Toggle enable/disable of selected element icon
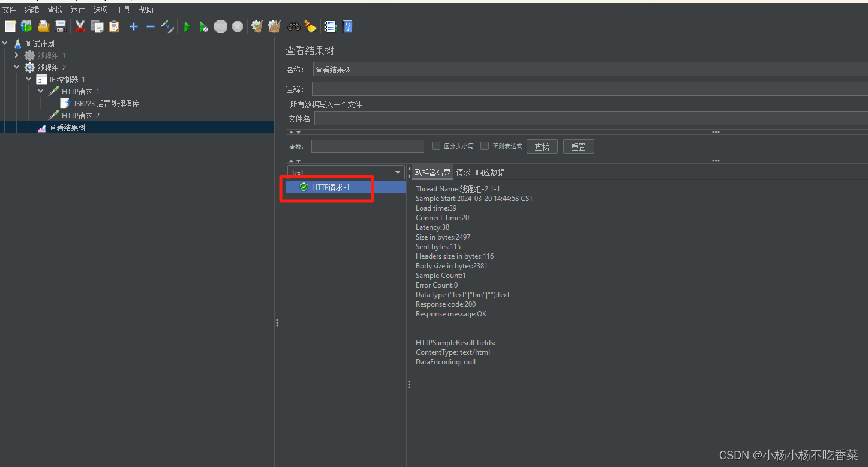This screenshot has height=467, width=868. pos(167,26)
